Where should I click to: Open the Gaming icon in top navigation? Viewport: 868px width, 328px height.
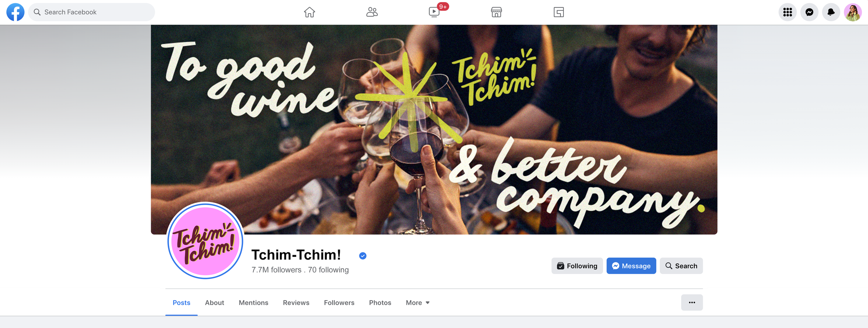(x=559, y=12)
